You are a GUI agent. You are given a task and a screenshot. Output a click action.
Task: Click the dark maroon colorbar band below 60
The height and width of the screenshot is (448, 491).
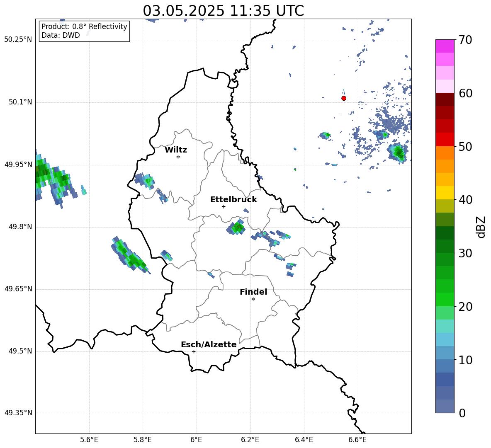[445, 99]
